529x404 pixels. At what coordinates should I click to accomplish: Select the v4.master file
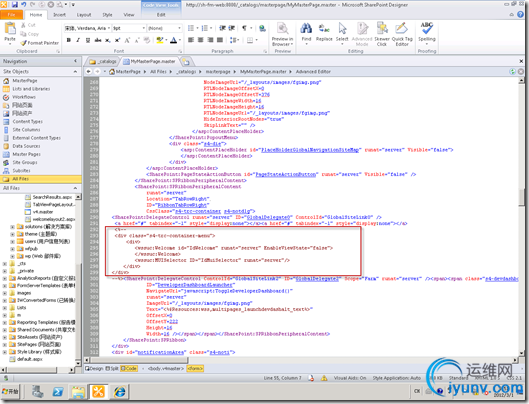click(43, 212)
